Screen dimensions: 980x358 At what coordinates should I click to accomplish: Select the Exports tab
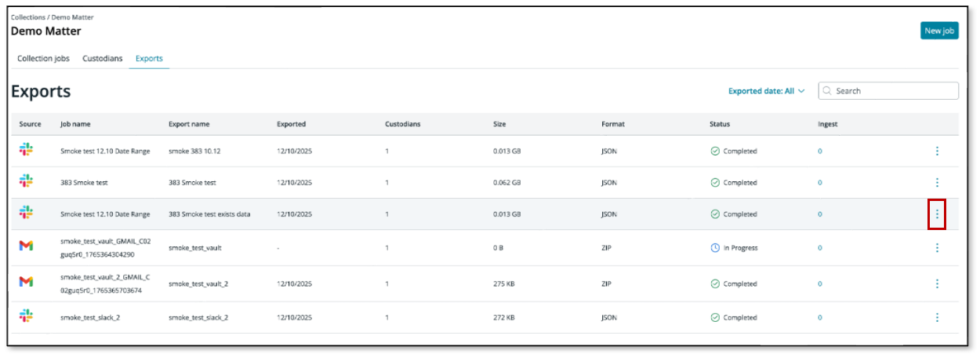pos(149,59)
